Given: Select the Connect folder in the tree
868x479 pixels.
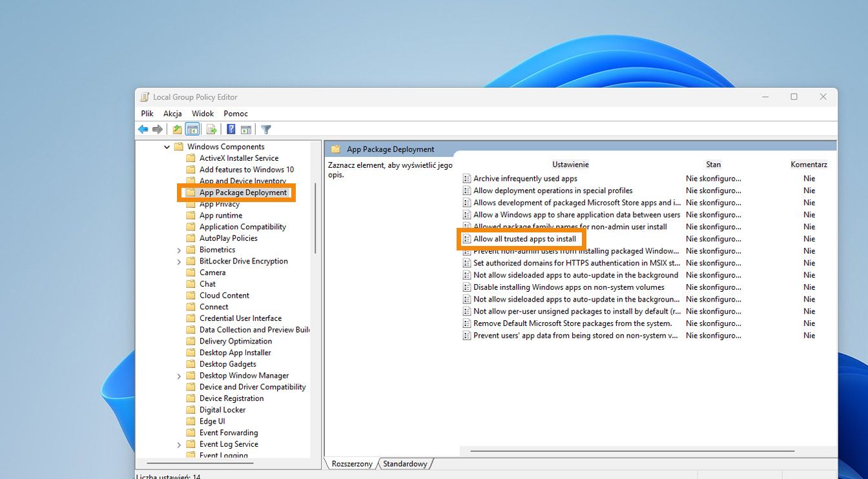Looking at the screenshot, I should 214,307.
